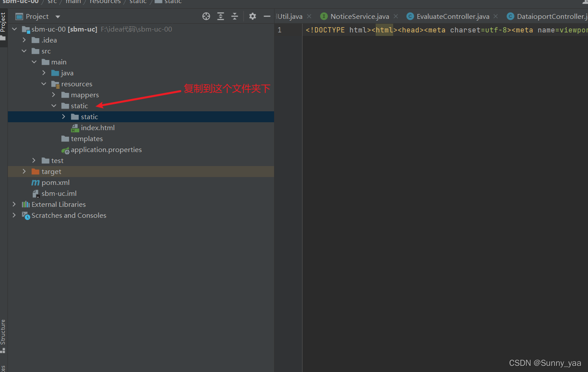This screenshot has height=372, width=588.
Task: Click the application.properties Spring icon
Action: click(x=65, y=150)
